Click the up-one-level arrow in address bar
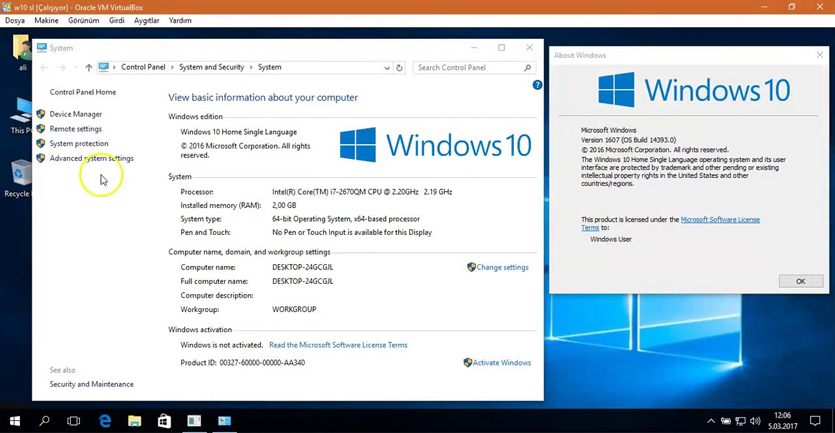This screenshot has width=835, height=433. click(89, 68)
